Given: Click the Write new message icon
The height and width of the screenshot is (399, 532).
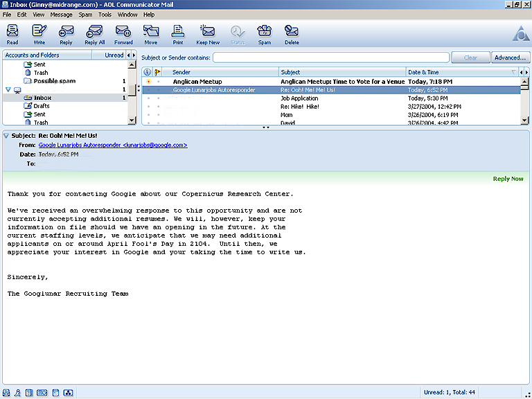Looking at the screenshot, I should click(39, 33).
